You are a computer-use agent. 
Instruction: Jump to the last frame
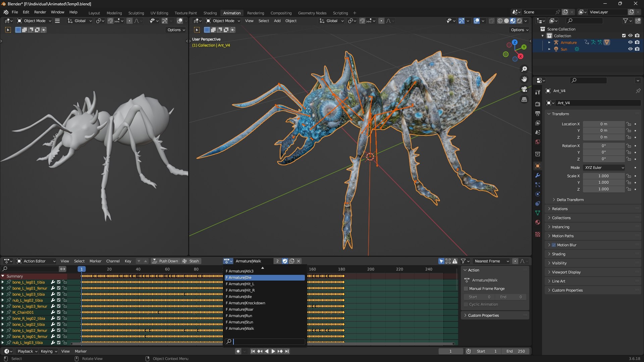coord(287,351)
